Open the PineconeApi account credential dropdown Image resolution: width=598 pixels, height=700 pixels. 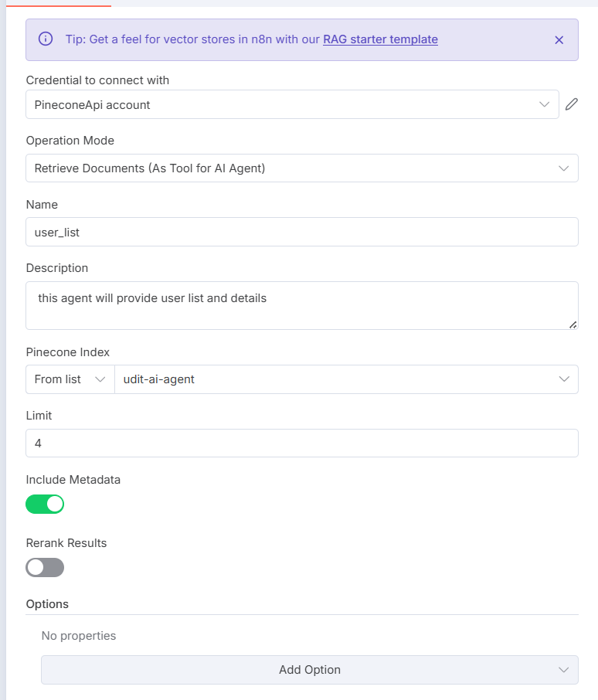[286, 104]
